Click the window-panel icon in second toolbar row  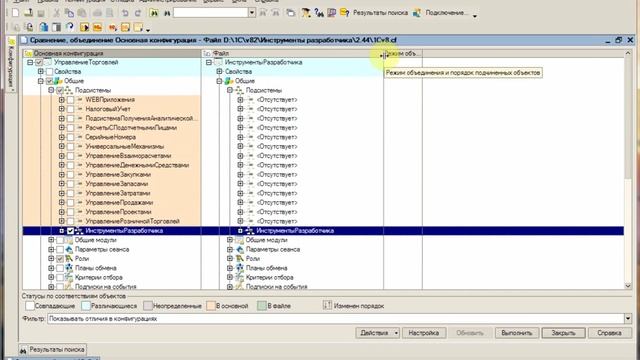coord(56,27)
